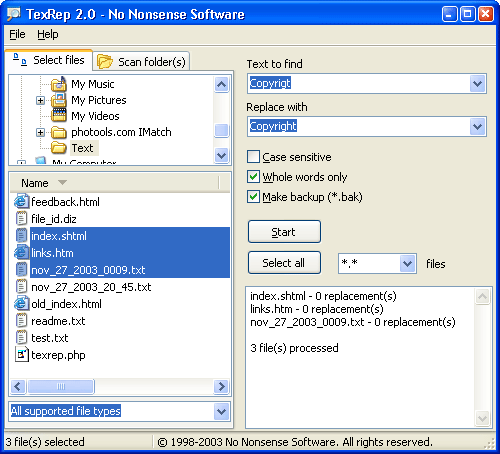The height and width of the screenshot is (454, 500).
Task: Click the folder tree vertical scrollbar thumb
Action: pos(222,130)
